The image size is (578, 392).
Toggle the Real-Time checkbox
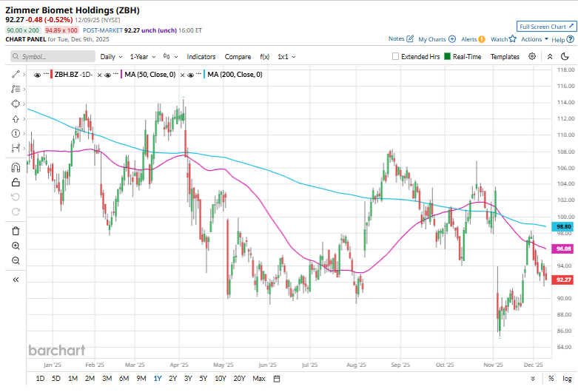pyautogui.click(x=448, y=56)
